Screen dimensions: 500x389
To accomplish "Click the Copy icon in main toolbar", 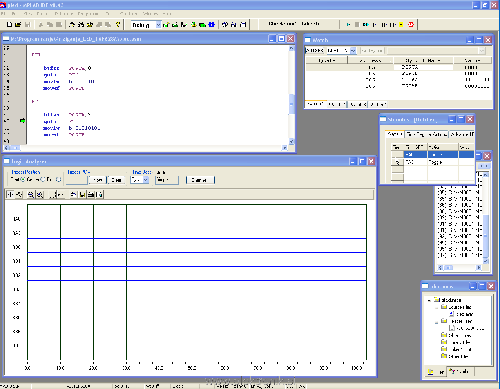I will pyautogui.click(x=50, y=24).
